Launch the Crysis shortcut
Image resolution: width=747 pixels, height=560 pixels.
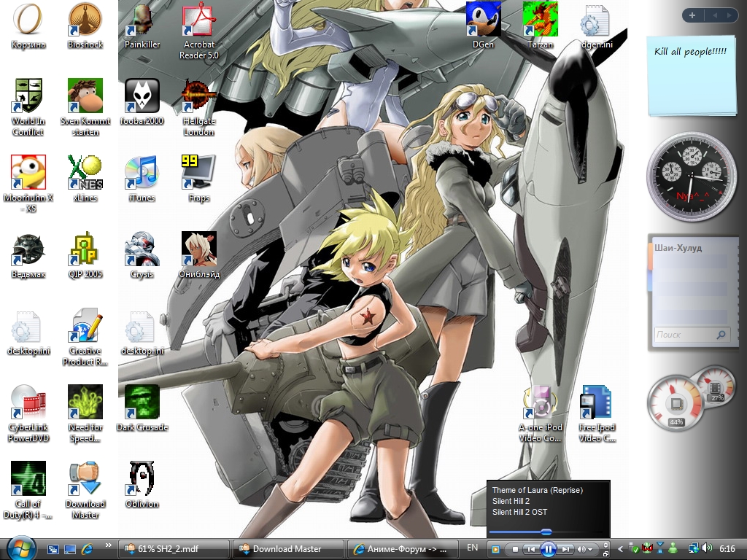(x=142, y=255)
